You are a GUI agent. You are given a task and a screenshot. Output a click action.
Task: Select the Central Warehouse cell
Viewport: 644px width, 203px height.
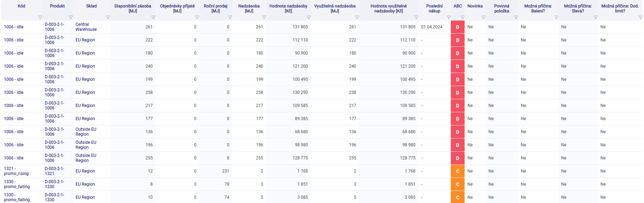point(86,27)
